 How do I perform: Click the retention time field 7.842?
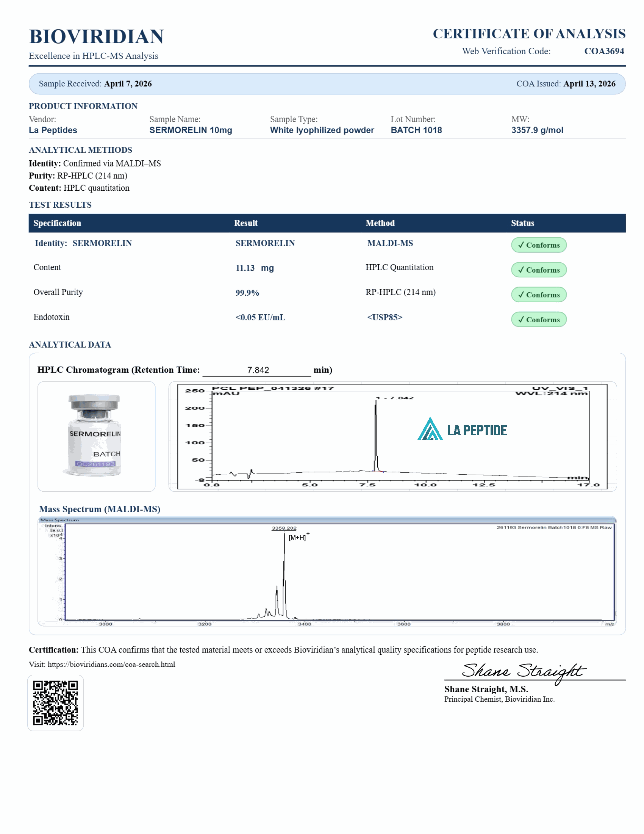(x=257, y=370)
